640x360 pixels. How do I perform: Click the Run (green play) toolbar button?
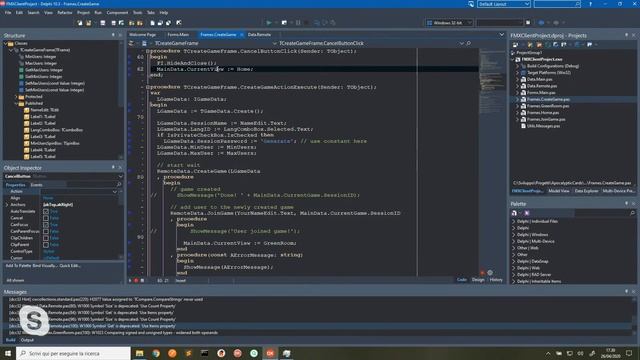269,23
